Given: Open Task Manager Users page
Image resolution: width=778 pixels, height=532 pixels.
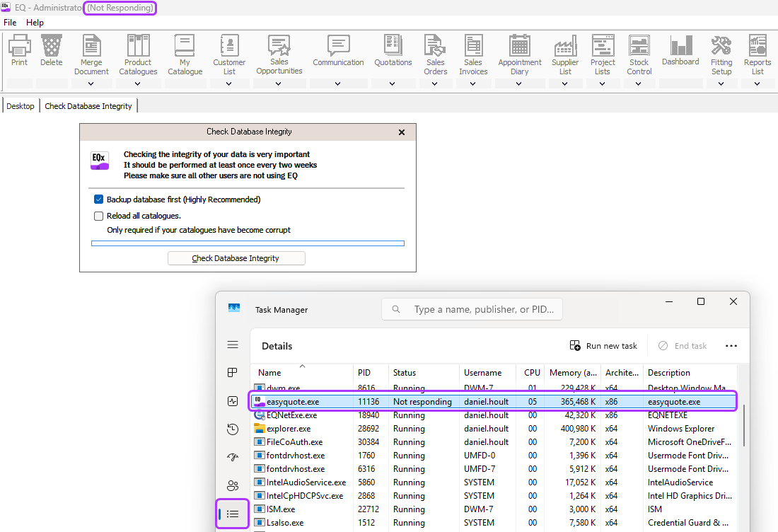Looking at the screenshot, I should click(233, 485).
